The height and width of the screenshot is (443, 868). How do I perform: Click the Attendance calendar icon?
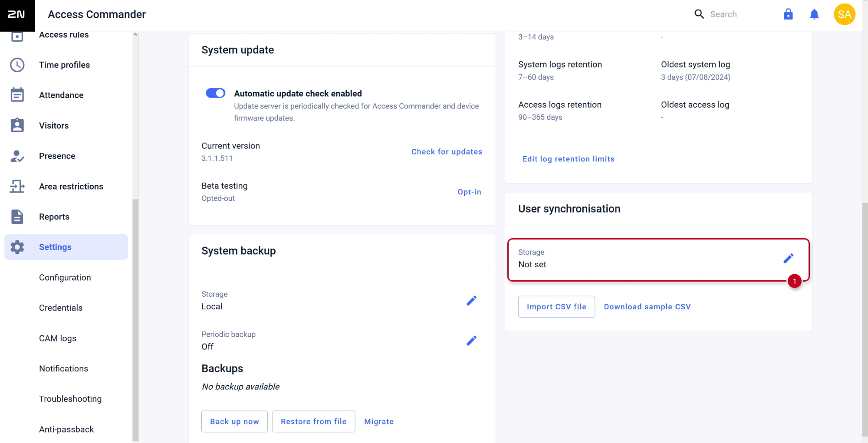[x=17, y=95]
